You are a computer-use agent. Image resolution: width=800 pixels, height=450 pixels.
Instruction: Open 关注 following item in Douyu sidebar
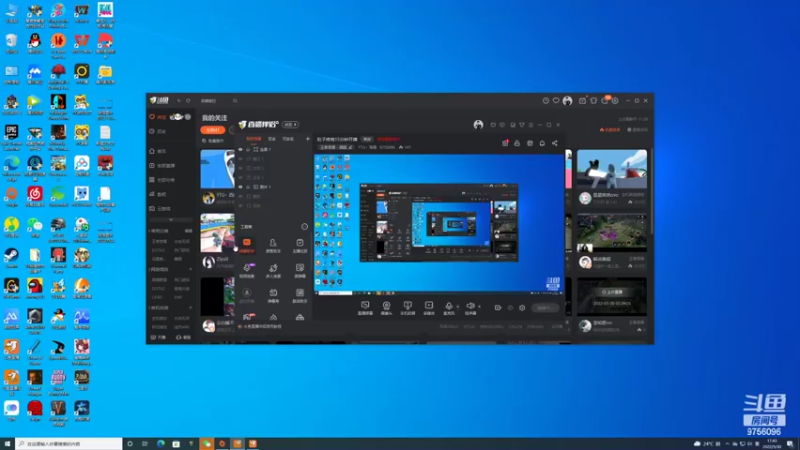pyautogui.click(x=158, y=117)
